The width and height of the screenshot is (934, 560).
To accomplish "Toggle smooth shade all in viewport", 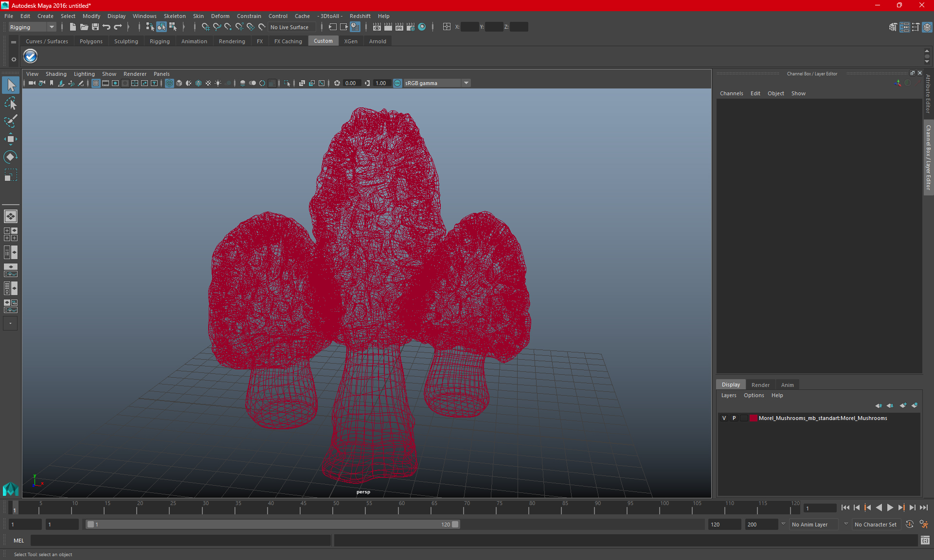I will coord(179,83).
